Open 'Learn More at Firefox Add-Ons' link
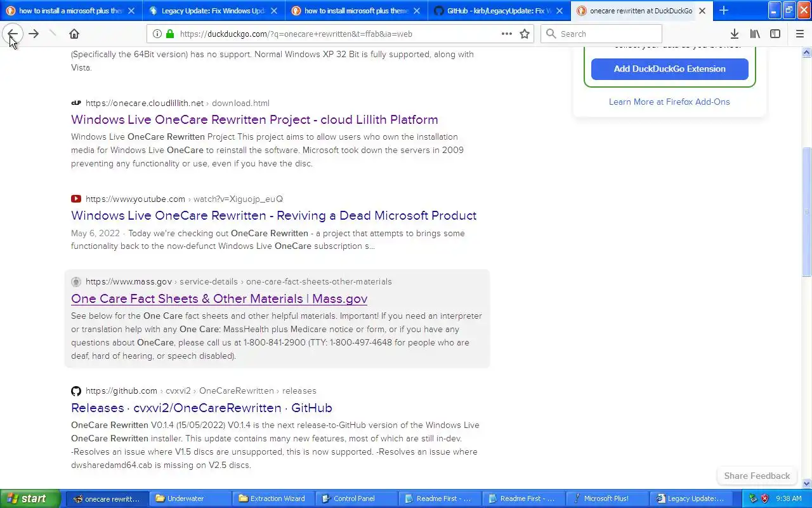This screenshot has height=508, width=812. point(669,102)
